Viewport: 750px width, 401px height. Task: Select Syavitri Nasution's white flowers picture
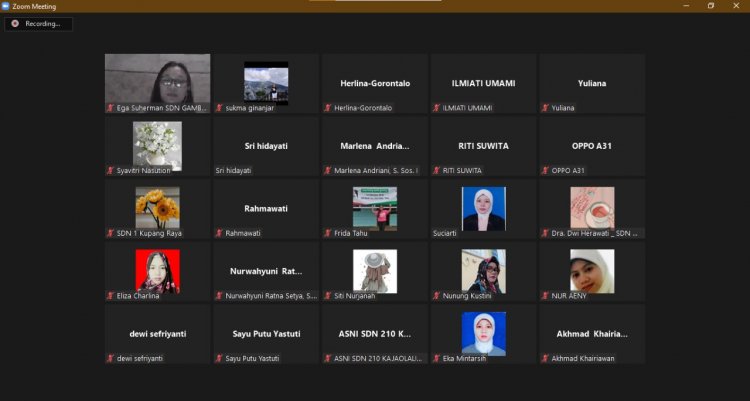point(157,145)
